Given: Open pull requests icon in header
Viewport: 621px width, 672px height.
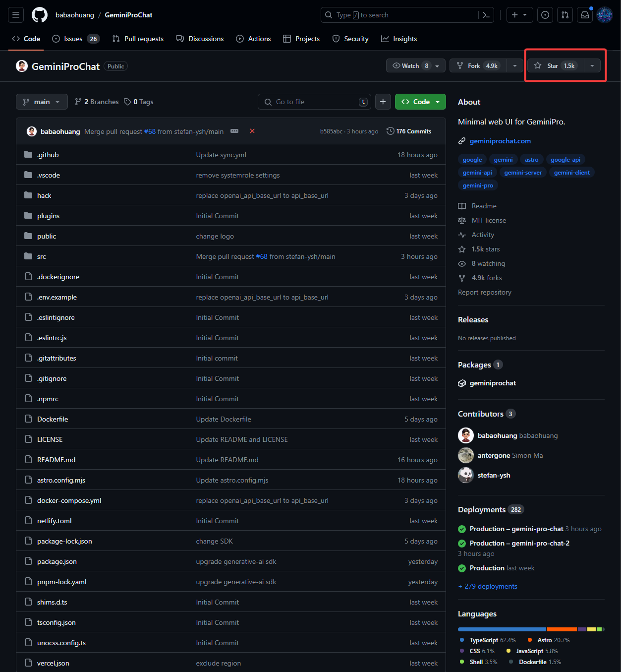Looking at the screenshot, I should click(565, 15).
